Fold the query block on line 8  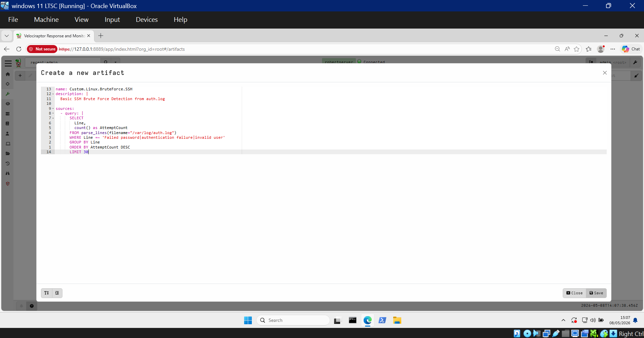point(53,113)
